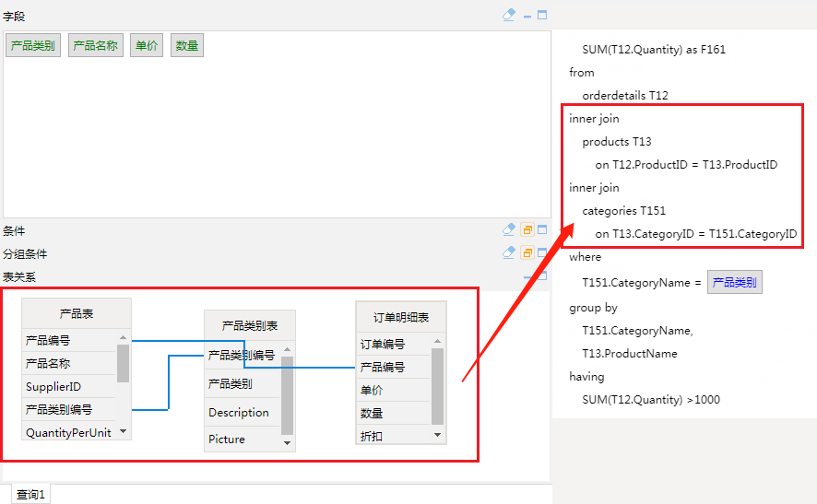This screenshot has width=817, height=504.
Task: Click the 表关系 panel title
Action: (x=19, y=277)
